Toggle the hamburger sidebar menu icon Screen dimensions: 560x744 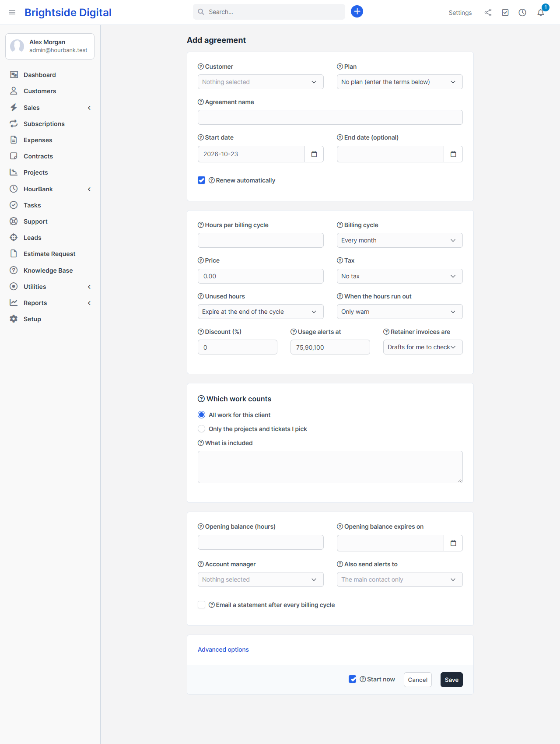point(12,12)
